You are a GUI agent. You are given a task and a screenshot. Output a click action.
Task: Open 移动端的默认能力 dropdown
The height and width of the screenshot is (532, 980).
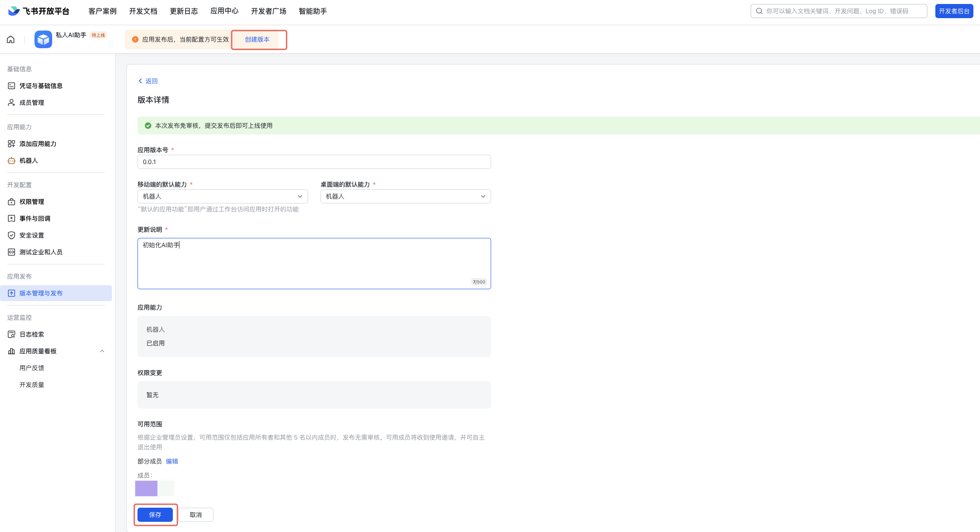point(222,196)
